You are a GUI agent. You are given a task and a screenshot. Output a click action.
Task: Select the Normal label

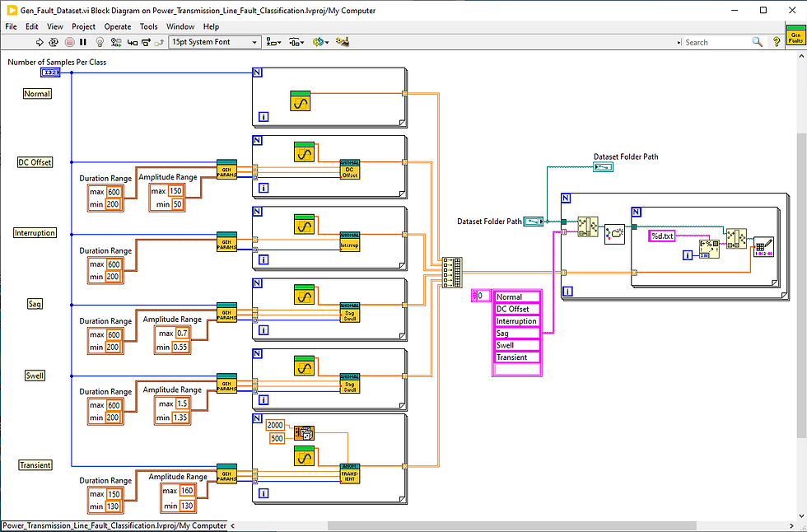point(37,94)
